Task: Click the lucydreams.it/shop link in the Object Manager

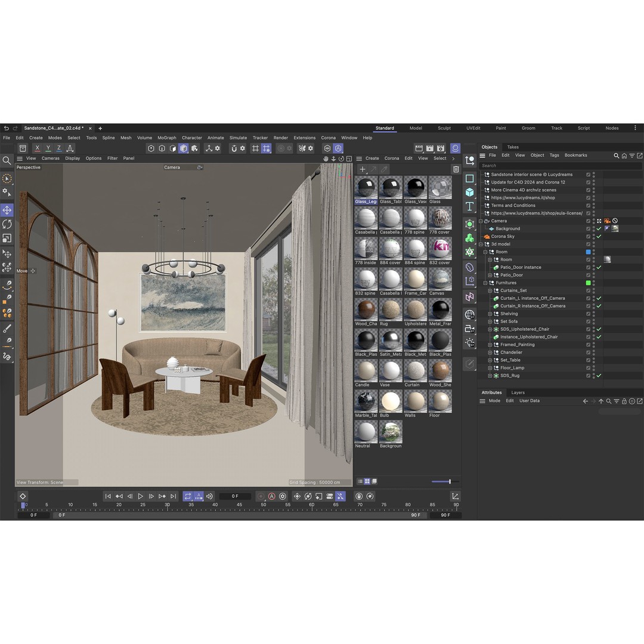Action: click(x=524, y=197)
